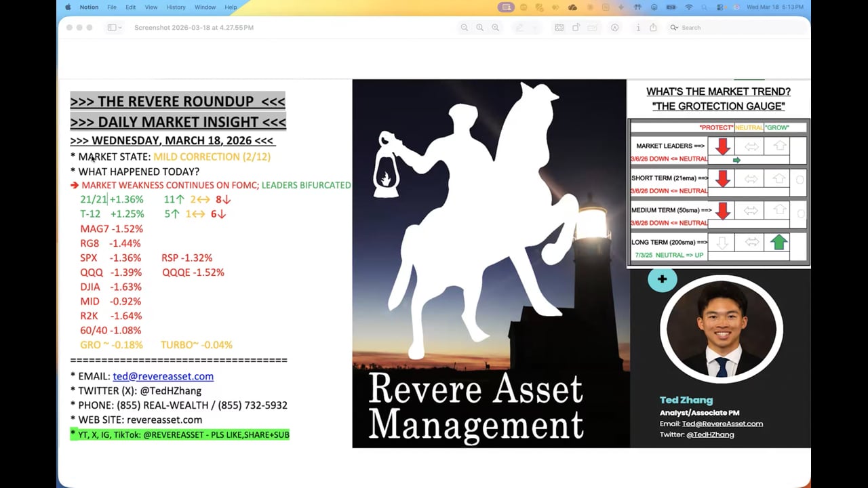The width and height of the screenshot is (868, 488).
Task: Select the highlight pen tool in toolbar
Action: coord(520,28)
